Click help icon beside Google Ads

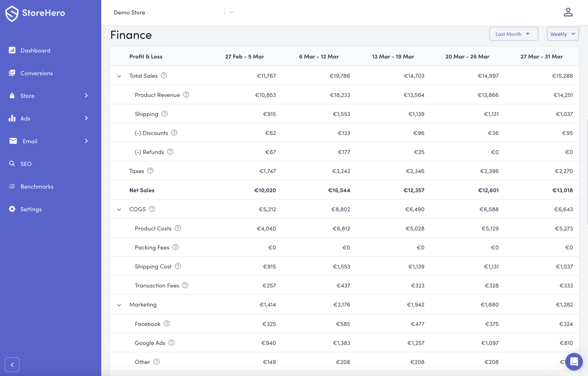pyautogui.click(x=171, y=343)
